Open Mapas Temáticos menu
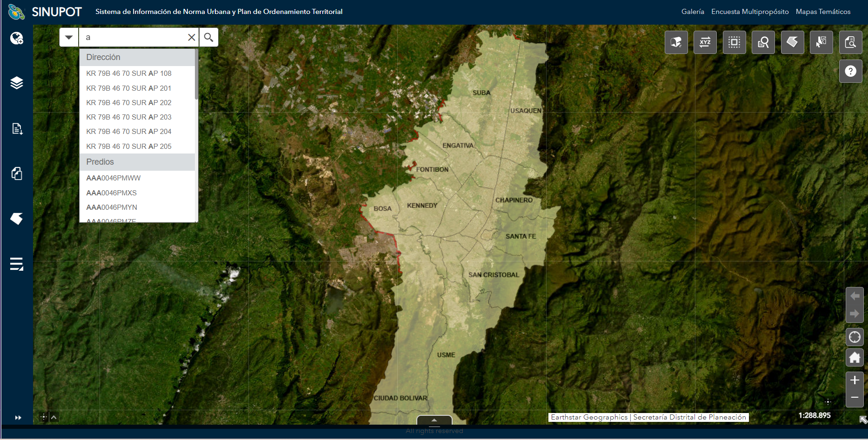 click(823, 12)
